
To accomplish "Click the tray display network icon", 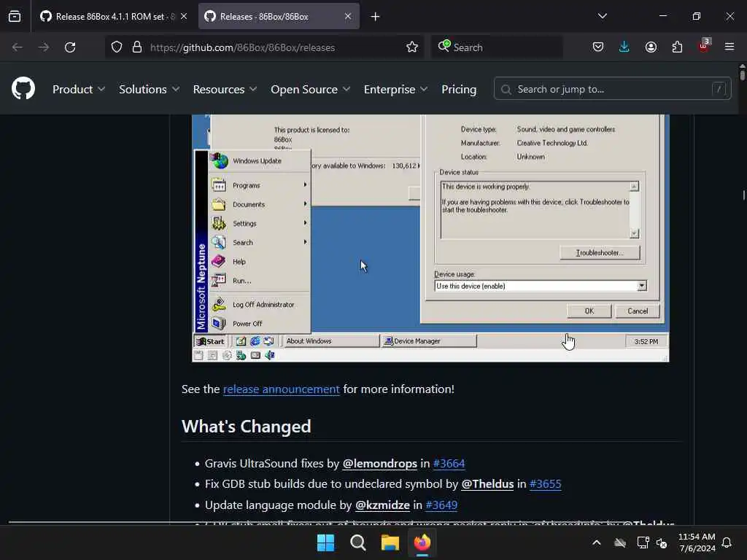I will 643,542.
